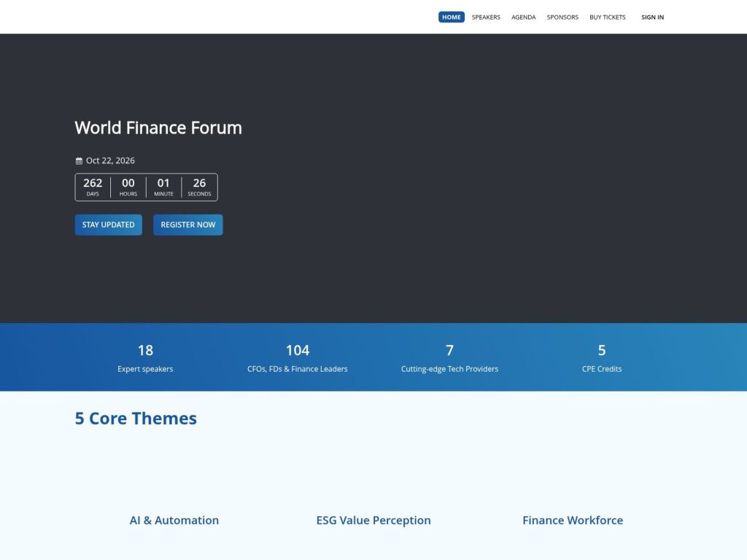747x560 pixels.
Task: Open the AI & Automation theme
Action: [x=174, y=520]
